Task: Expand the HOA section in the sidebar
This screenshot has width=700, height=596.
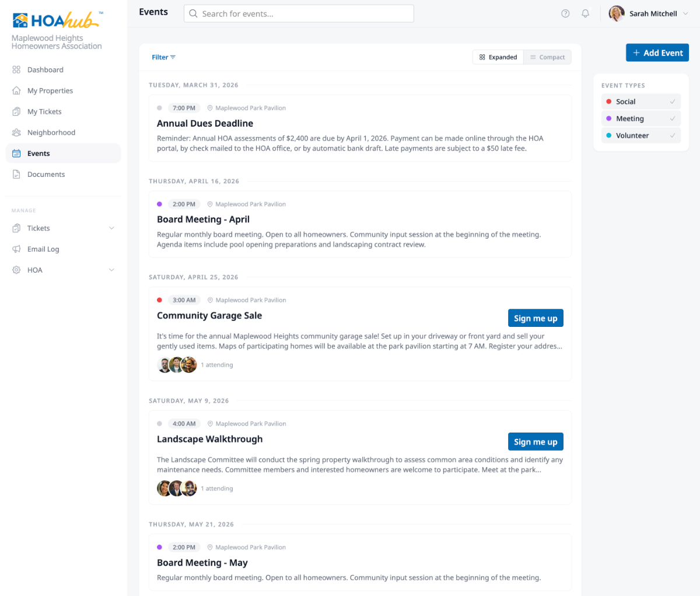Action: pos(111,270)
